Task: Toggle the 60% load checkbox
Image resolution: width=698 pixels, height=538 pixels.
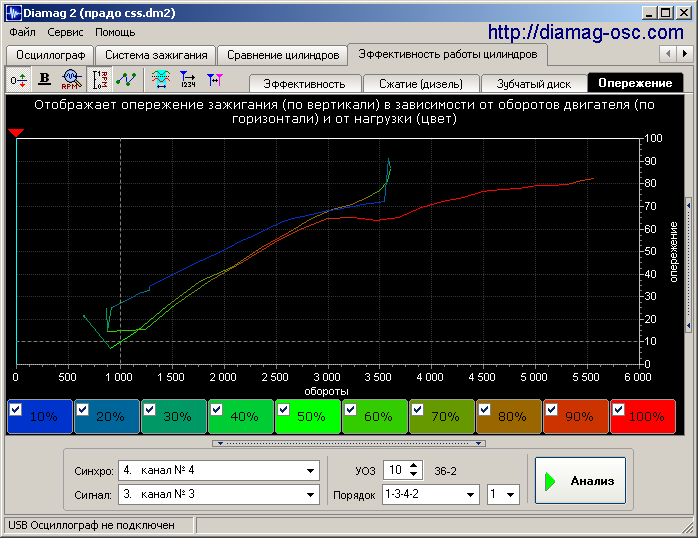Action: (x=351, y=409)
